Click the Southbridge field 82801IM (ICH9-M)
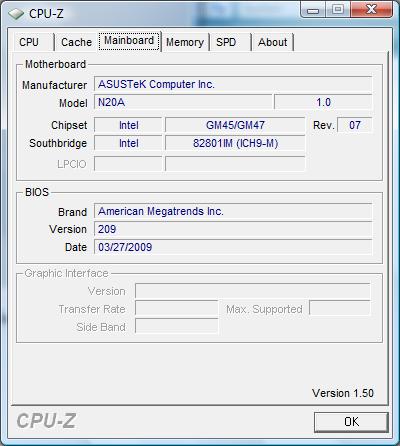Viewport: 400px width, 446px height. [235, 143]
